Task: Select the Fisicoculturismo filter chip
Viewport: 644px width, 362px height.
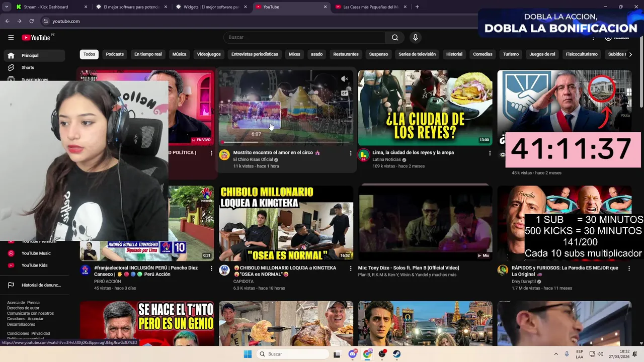Action: [x=582, y=54]
